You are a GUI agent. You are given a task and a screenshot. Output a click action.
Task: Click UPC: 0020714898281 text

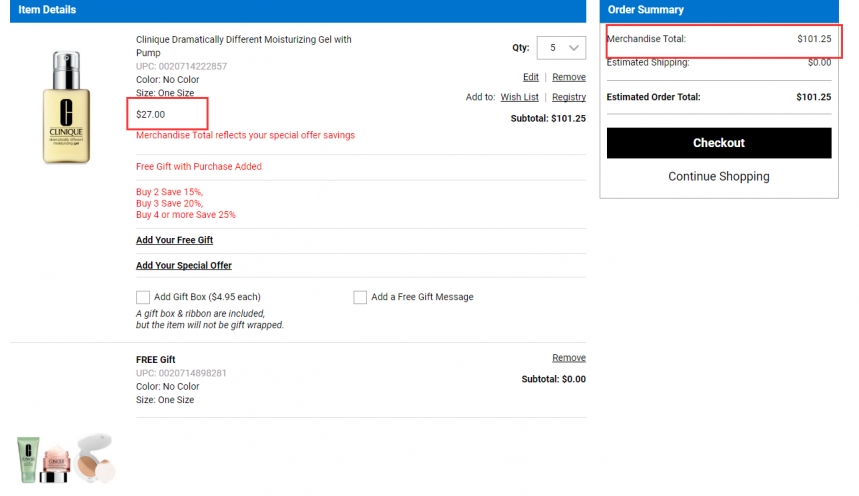pyautogui.click(x=181, y=373)
